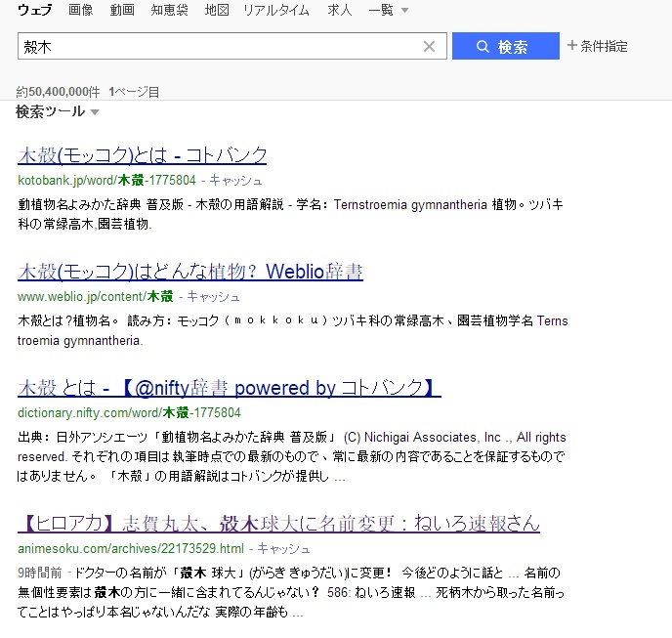This screenshot has width=672, height=638.
Task: Click the blue 検索 search button
Action: (506, 46)
